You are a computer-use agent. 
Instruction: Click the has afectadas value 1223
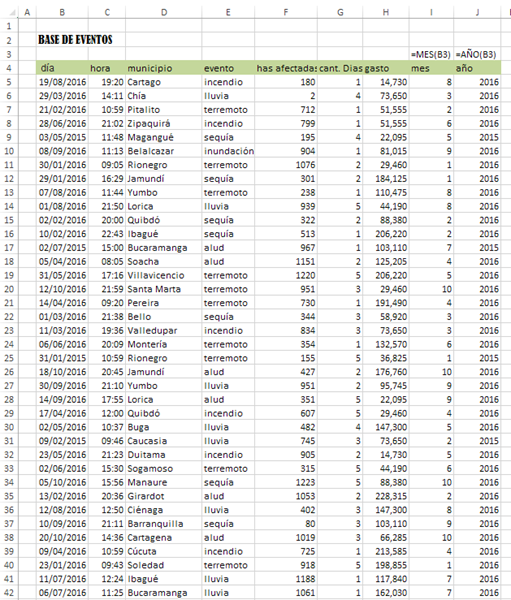(286, 482)
